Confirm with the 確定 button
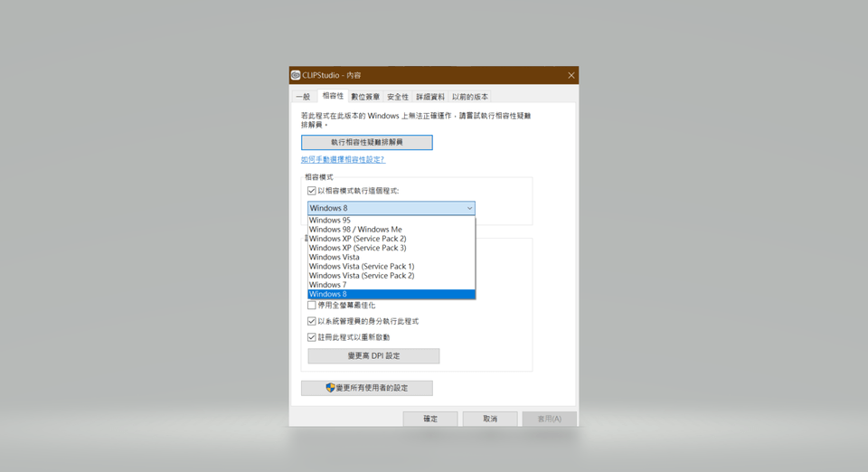Viewport: 868px width, 472px height. [430, 419]
